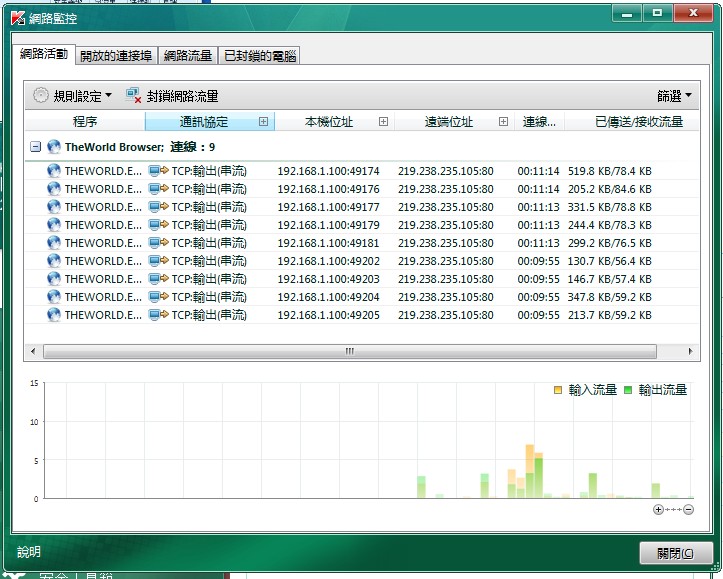Click remote address in the 192.168.1.100:49205 row

(446, 315)
